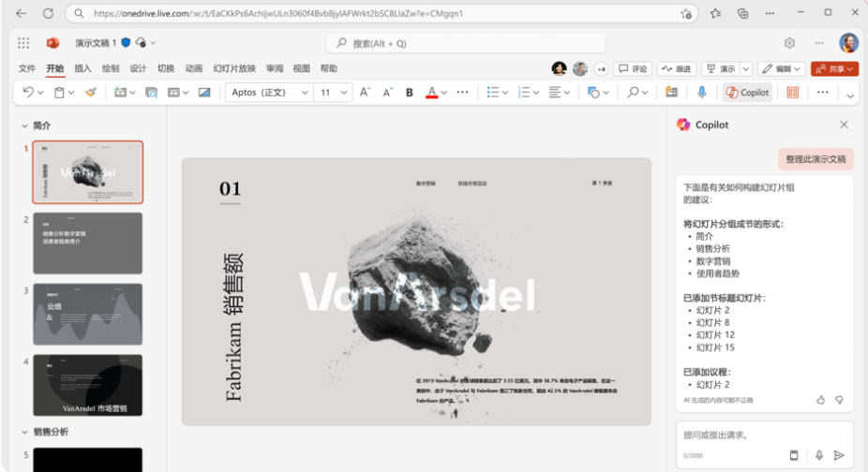The image size is (868, 472).
Task: Open the 视图 tab
Action: 301,68
